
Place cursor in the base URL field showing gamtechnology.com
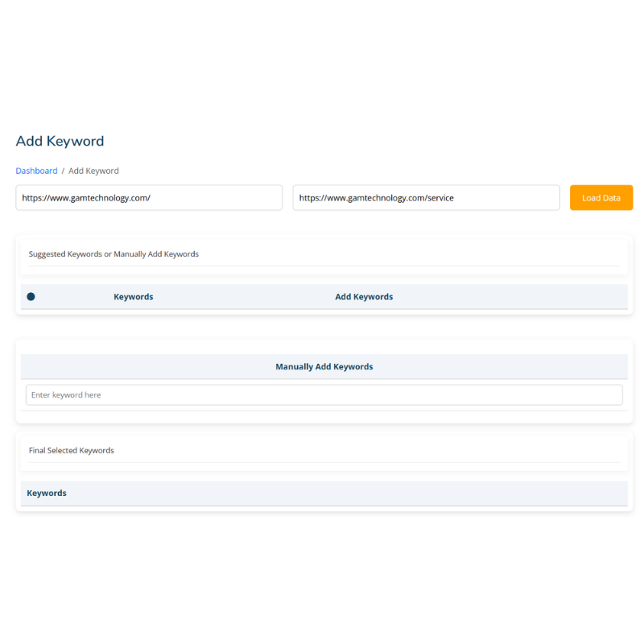149,197
